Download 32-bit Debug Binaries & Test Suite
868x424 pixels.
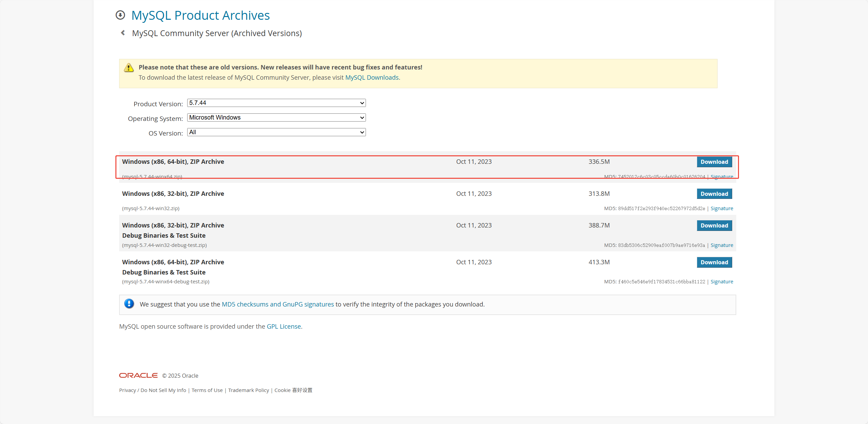(x=714, y=225)
